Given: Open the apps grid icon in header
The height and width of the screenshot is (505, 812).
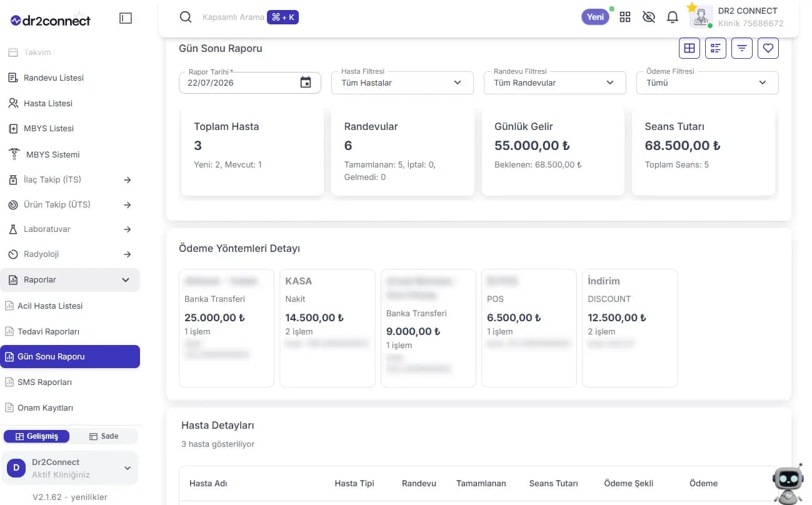Looking at the screenshot, I should point(625,17).
